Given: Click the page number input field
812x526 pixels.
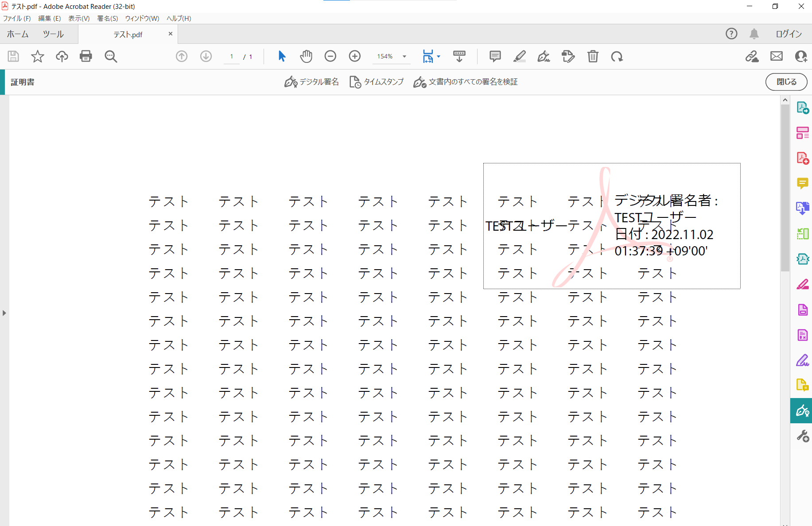Looking at the screenshot, I should pyautogui.click(x=231, y=56).
